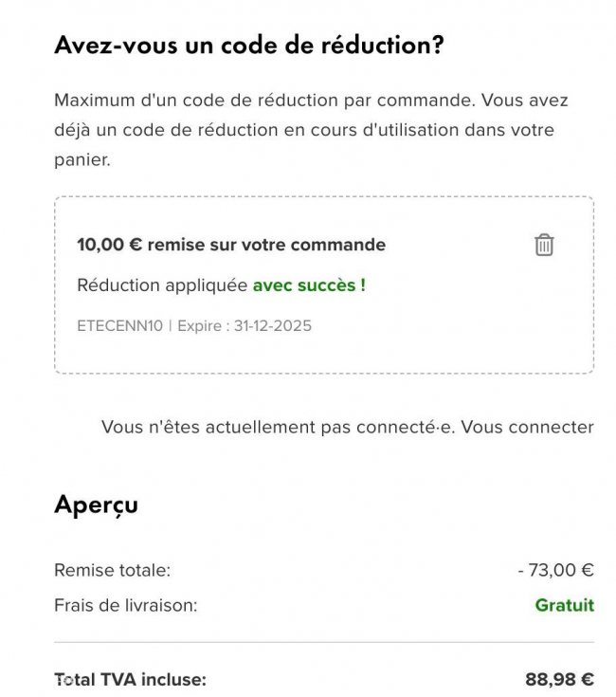The height and width of the screenshot is (697, 616).
Task: Click the Réduction appliquée text
Action: 162,285
